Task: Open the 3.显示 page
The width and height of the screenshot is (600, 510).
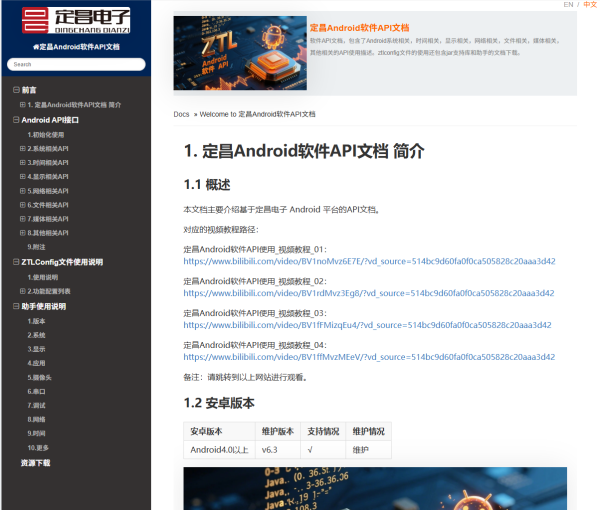Action: point(36,349)
